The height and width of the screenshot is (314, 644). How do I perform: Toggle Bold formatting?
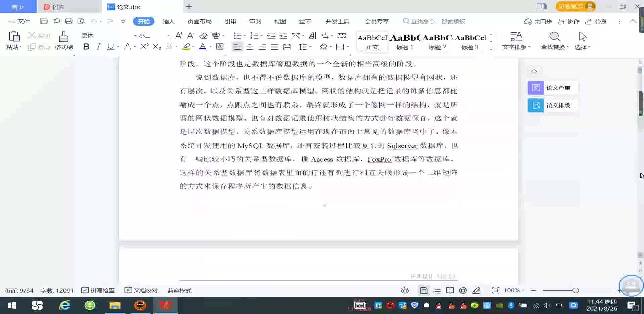tap(86, 47)
